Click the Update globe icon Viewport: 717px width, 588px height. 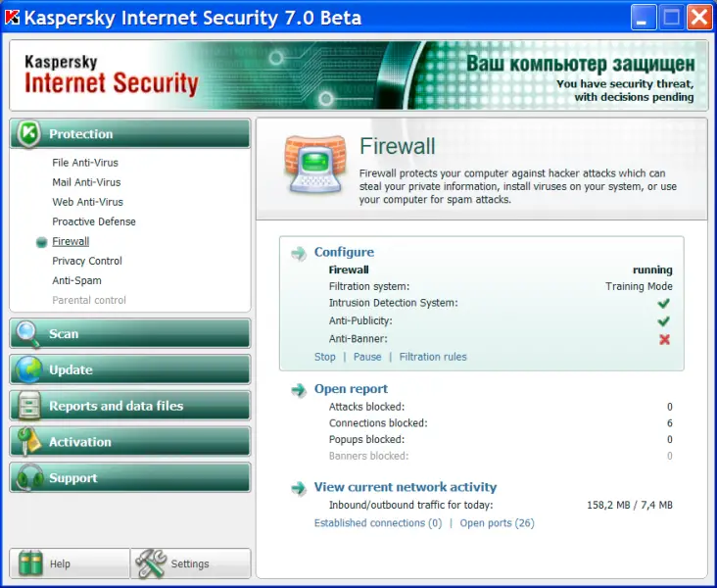click(x=28, y=369)
